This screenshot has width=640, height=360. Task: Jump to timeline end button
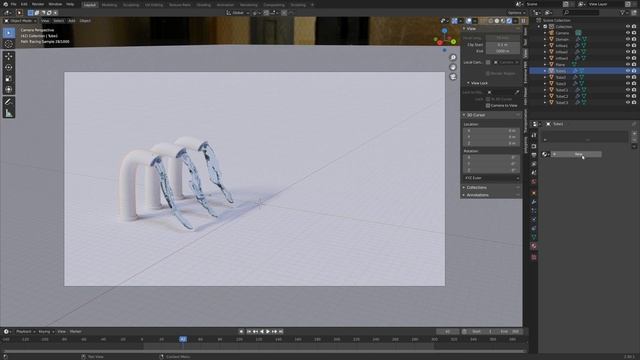tap(281, 332)
